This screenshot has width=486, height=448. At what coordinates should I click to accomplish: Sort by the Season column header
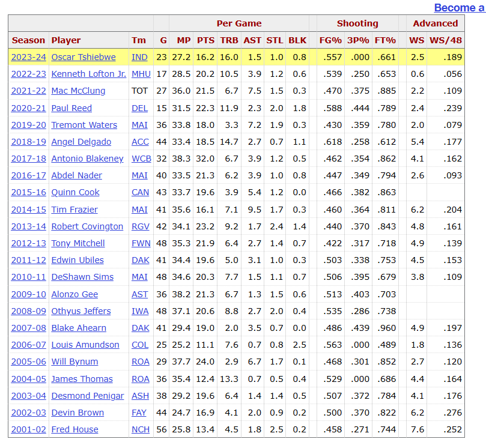tap(28, 40)
